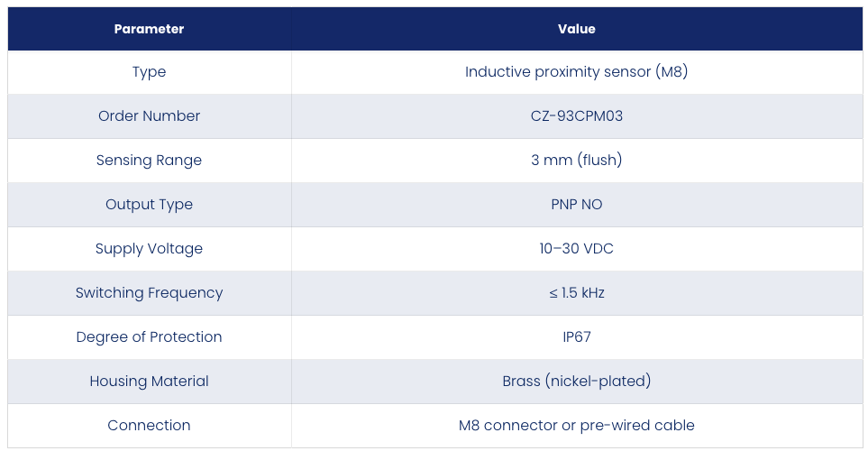The width and height of the screenshot is (868, 451).
Task: Select the Connection row label
Action: 149,426
